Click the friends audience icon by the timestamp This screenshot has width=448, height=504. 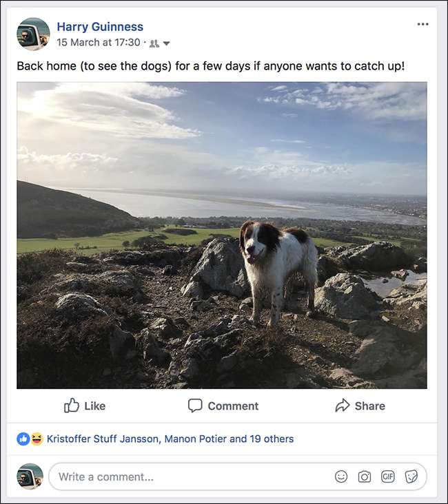coord(154,43)
